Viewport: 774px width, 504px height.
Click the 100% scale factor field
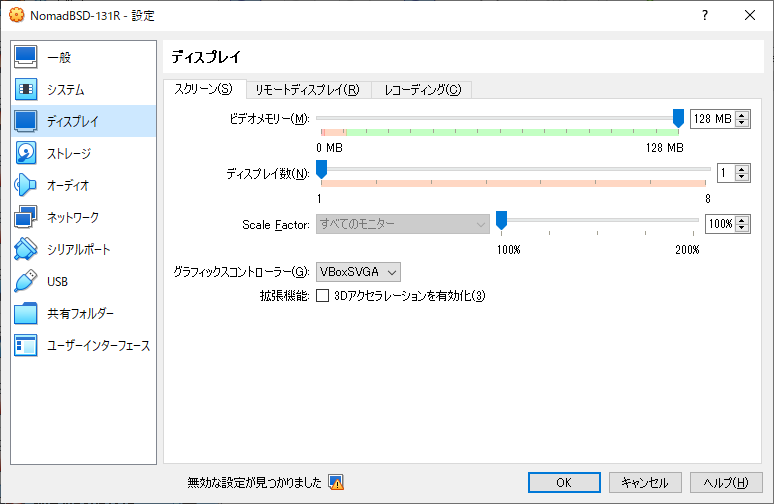[720, 224]
